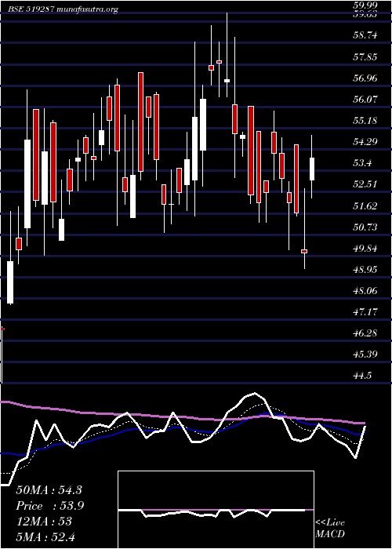Click the 52.51 price axis label

pyautogui.click(x=366, y=184)
